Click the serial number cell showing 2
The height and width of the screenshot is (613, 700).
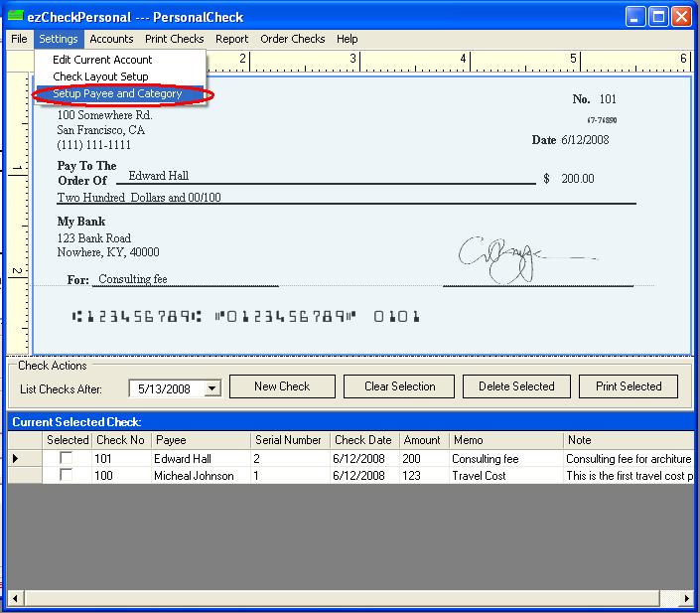[x=290, y=458]
